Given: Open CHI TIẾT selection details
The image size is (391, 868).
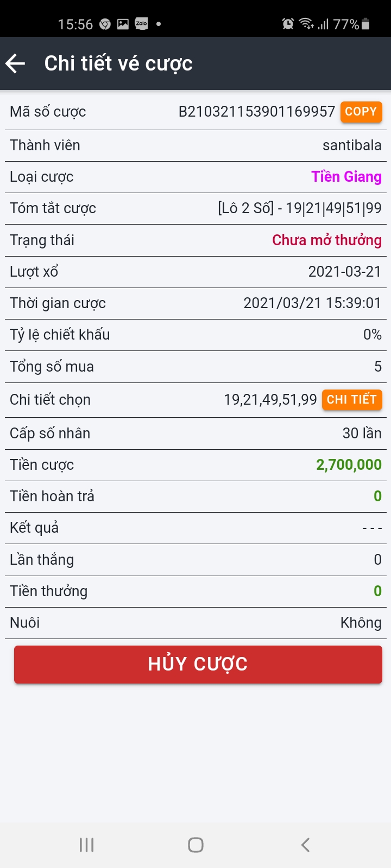Looking at the screenshot, I should click(352, 400).
